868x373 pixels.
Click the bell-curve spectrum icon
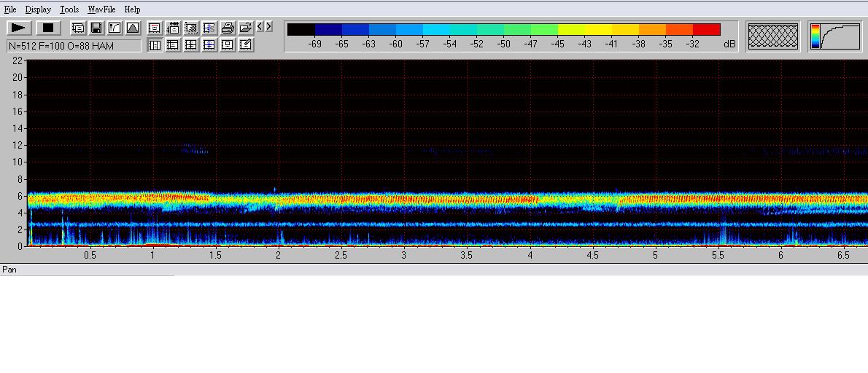pos(133,28)
